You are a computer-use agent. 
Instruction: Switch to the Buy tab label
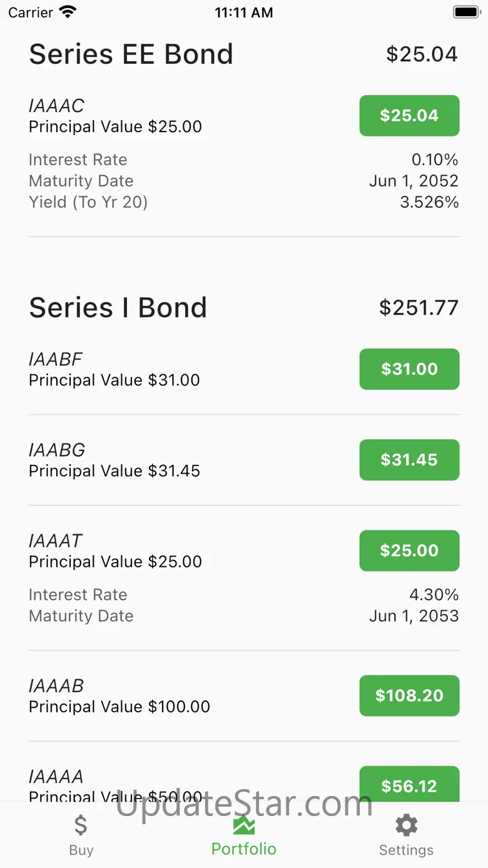[81, 850]
